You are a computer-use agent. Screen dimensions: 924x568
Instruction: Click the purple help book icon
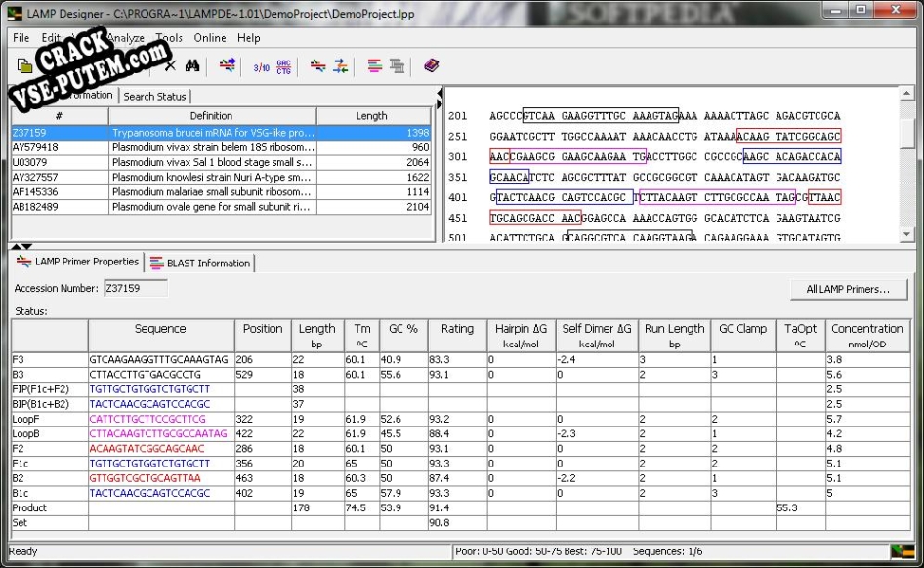tap(432, 65)
